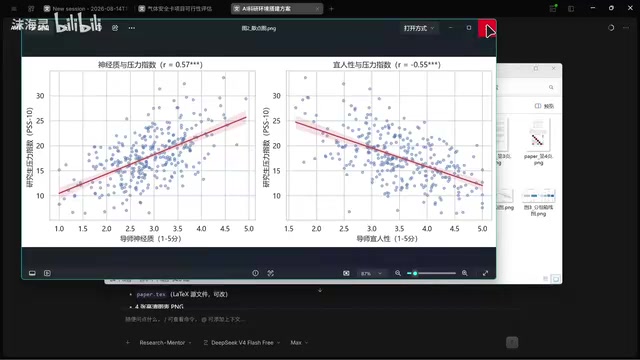This screenshot has width=640, height=360.
Task: Open the DeepSeek V4 Flash Free model dropdown
Action: (242, 342)
